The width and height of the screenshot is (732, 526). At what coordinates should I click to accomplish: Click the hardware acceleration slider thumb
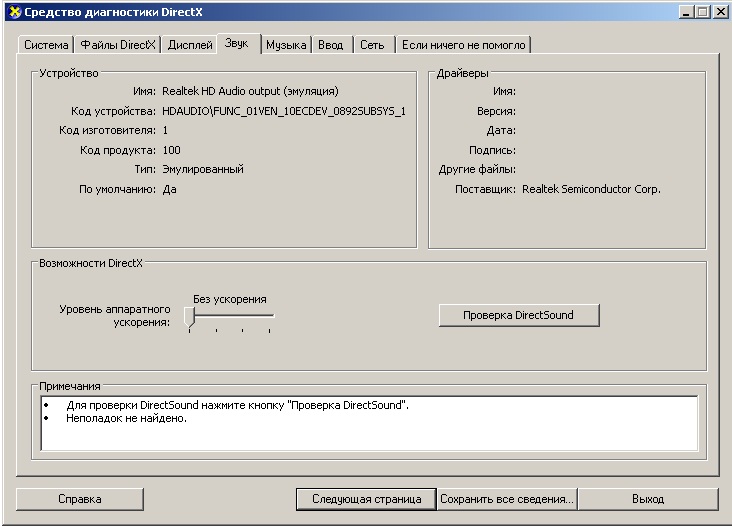(189, 317)
